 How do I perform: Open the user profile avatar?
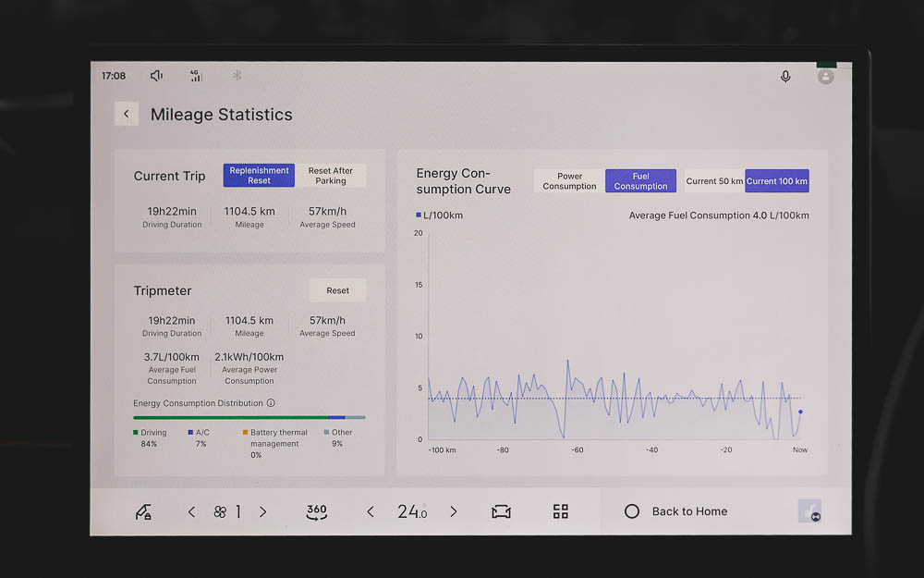pos(825,77)
